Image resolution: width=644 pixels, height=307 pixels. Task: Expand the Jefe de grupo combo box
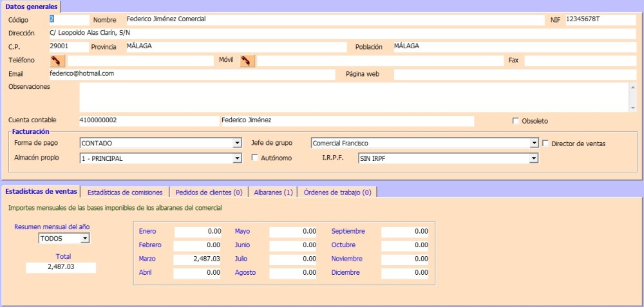534,144
